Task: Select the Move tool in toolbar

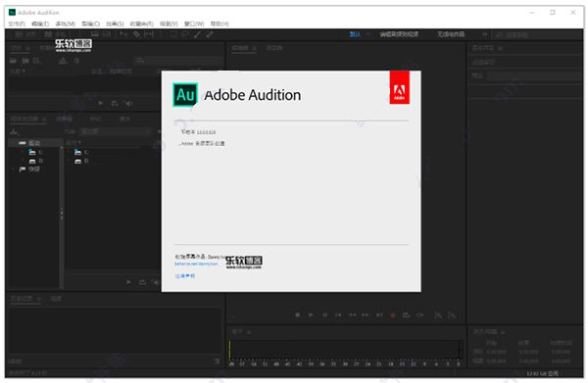Action: click(123, 34)
